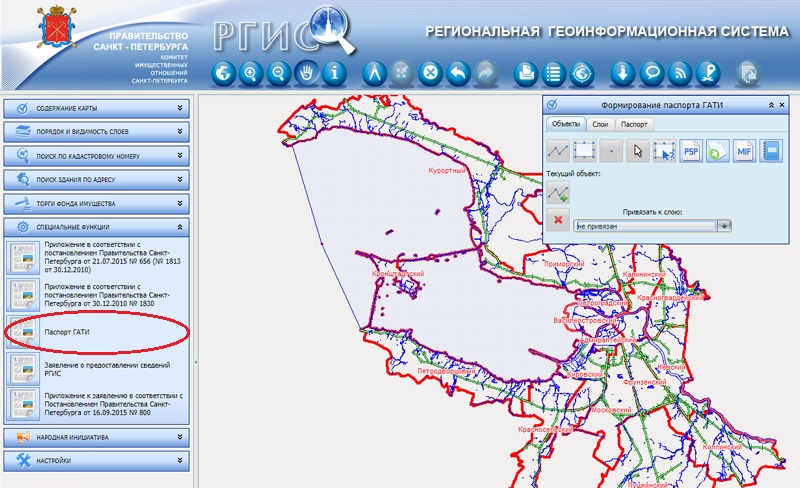Open the 'Привязать к слою' dropdown arrow

pyautogui.click(x=724, y=226)
